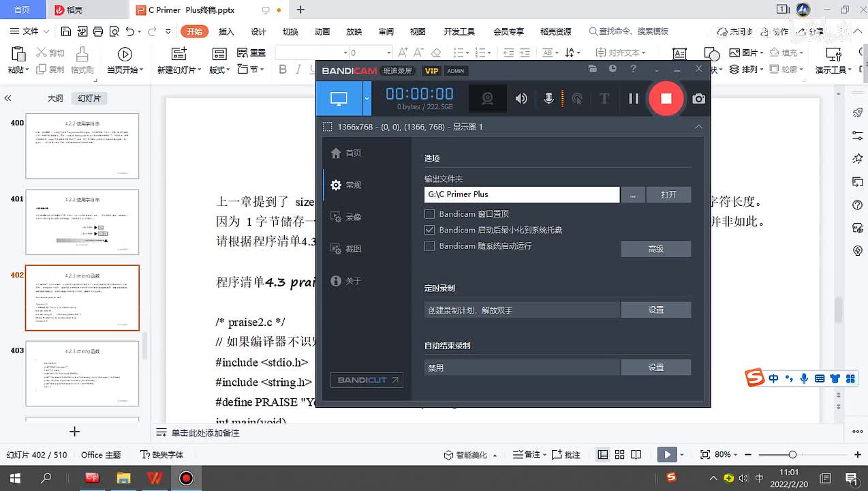868x491 pixels.
Task: Open Bandicam scheduled recording clock icon
Action: tap(613, 69)
